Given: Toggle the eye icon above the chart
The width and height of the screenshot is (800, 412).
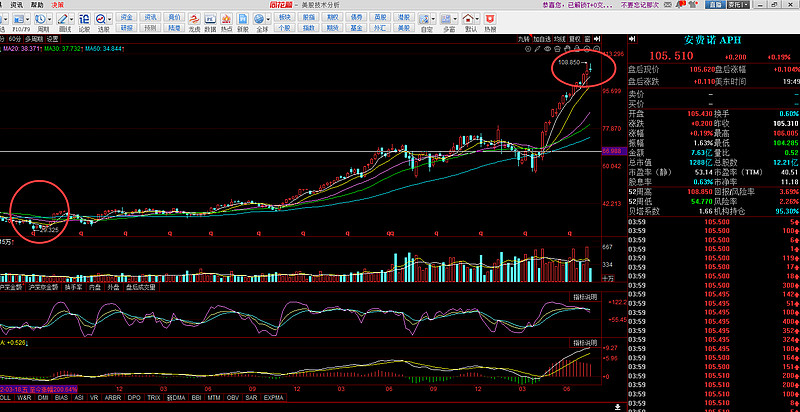Looking at the screenshot, I should tap(547, 49).
